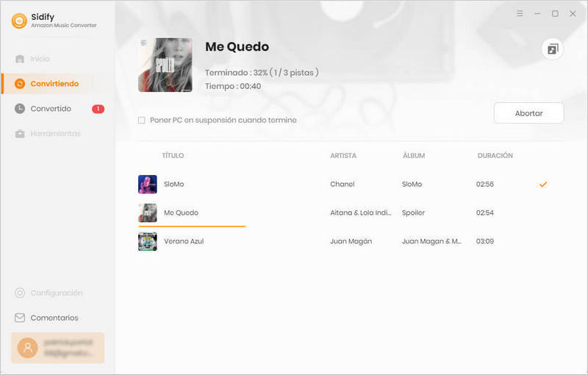This screenshot has height=375, width=588.
Task: Open the hamburger menu in title bar
Action: click(520, 13)
